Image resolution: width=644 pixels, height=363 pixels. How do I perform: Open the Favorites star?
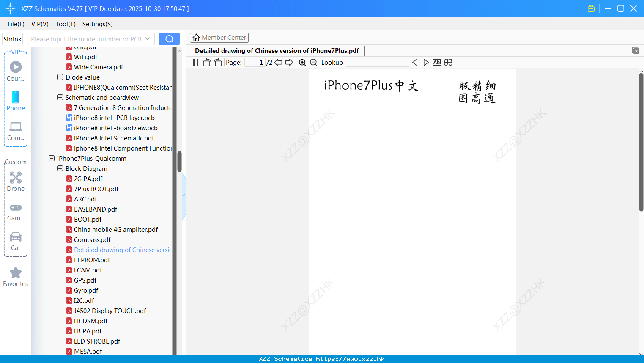click(16, 277)
